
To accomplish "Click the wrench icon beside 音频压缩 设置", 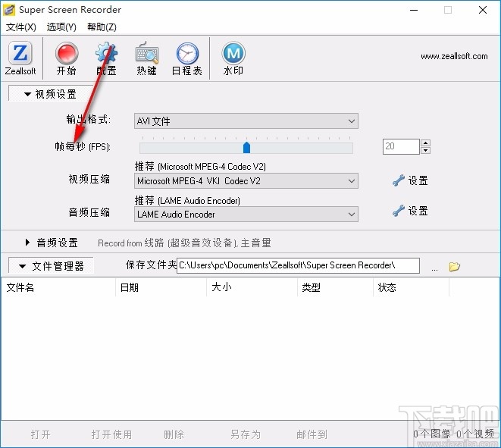I will coord(399,211).
